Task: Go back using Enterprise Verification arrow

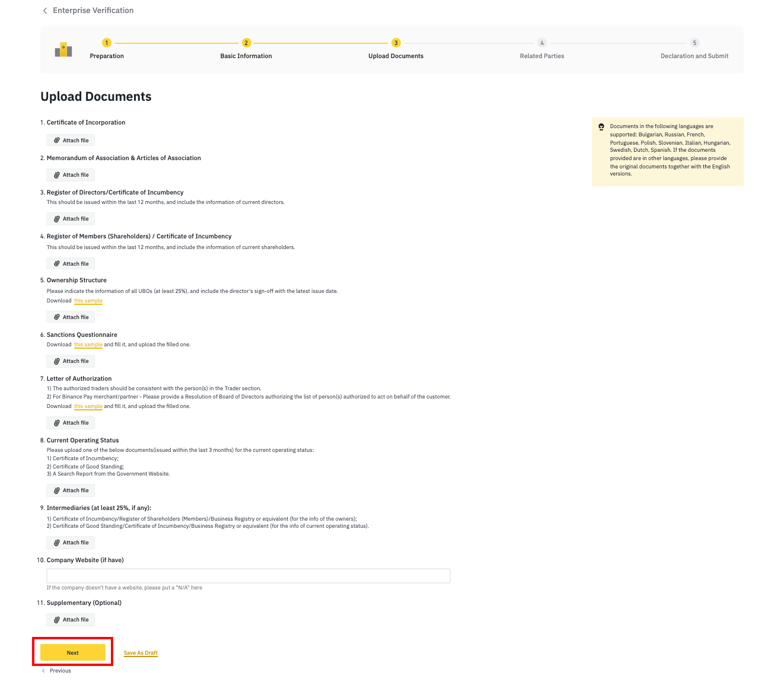Action: [45, 11]
